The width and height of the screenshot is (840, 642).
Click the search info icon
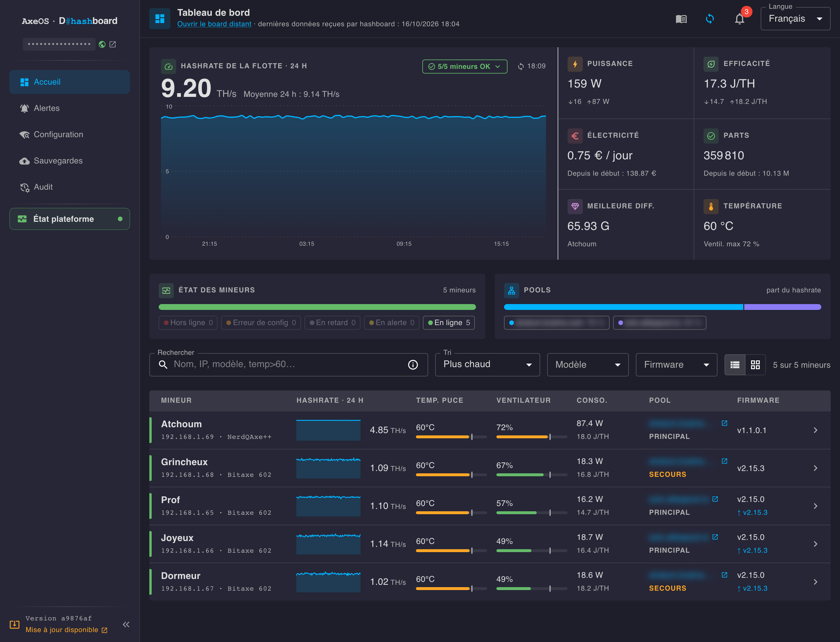click(x=413, y=364)
